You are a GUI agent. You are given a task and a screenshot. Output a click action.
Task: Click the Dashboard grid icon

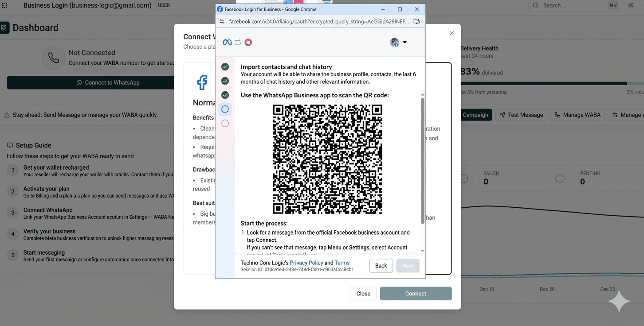4,27
